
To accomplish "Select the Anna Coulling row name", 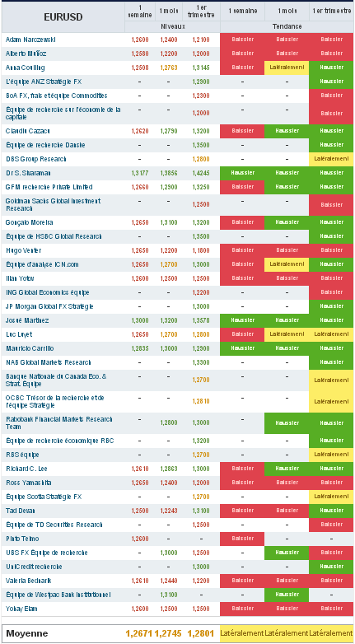I will point(25,68).
